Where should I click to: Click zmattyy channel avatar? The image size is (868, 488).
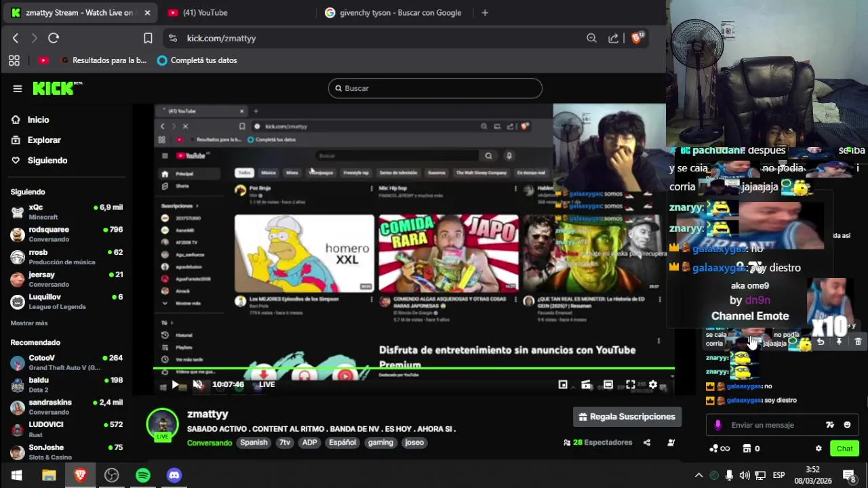pos(162,425)
